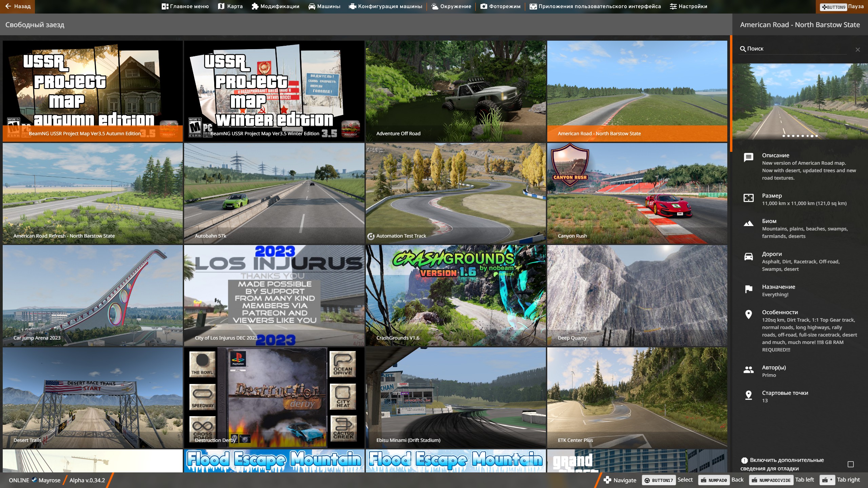Screen dimensions: 868x488
Task: Select American Road Refresh map tile
Action: click(x=93, y=193)
